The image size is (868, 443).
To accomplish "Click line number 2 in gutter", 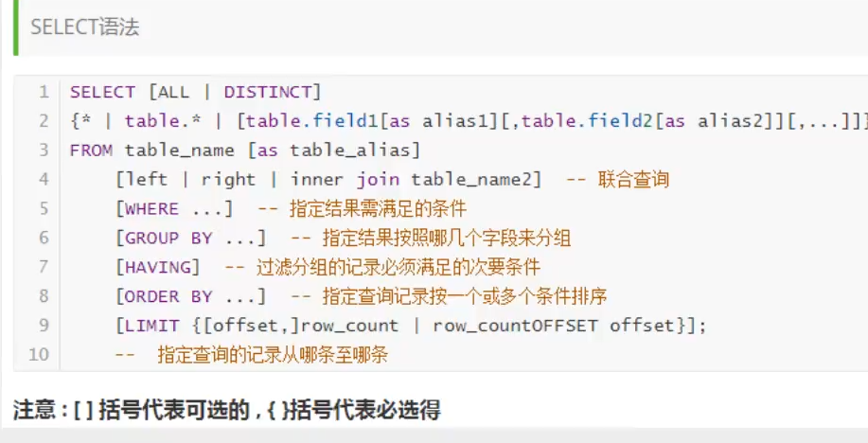I will 44,121.
